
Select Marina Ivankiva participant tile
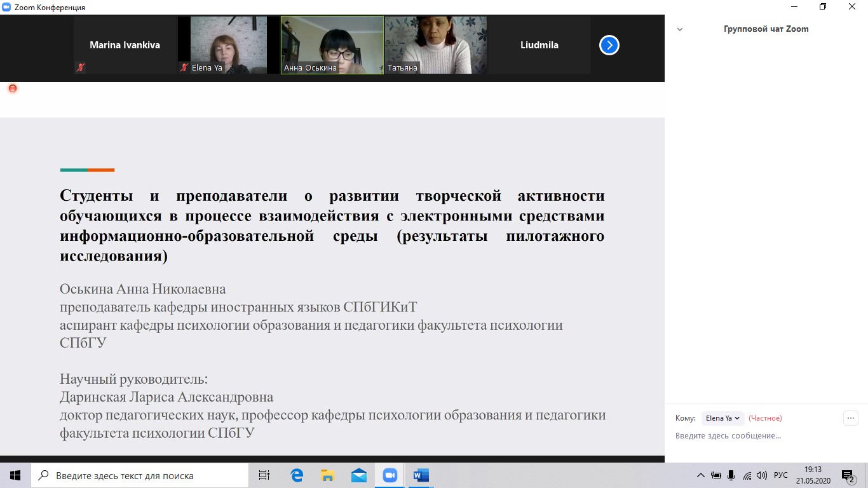(x=125, y=45)
